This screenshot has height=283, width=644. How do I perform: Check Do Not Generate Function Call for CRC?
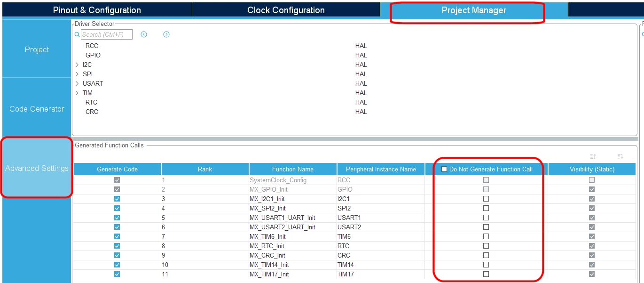[486, 255]
